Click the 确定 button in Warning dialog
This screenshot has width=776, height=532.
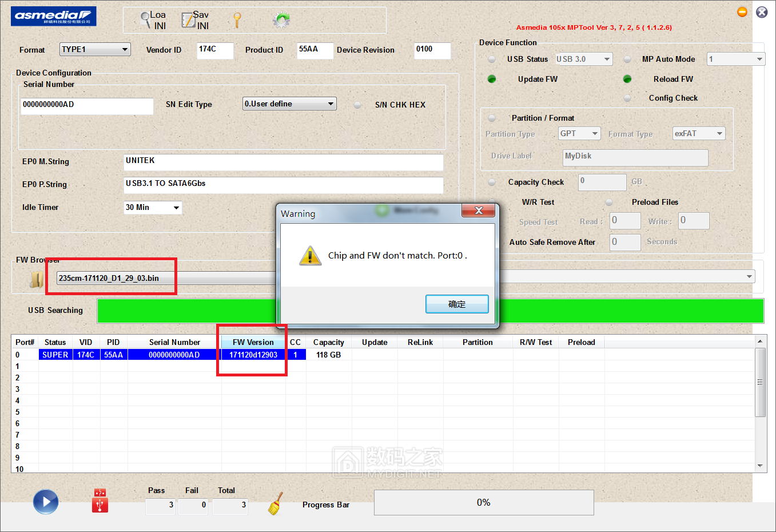point(456,304)
